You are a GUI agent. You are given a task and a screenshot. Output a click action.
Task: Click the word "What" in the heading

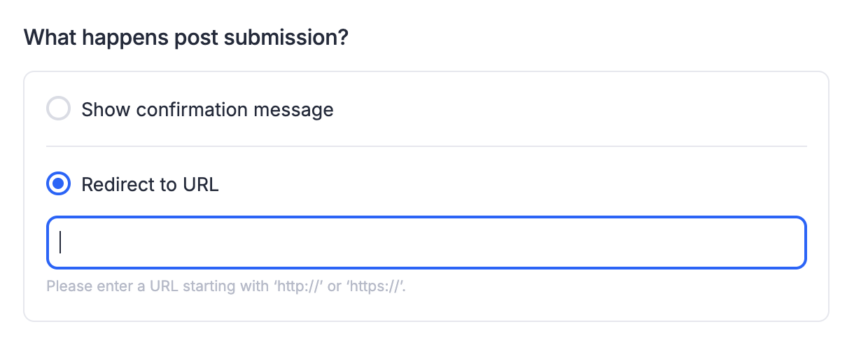50,38
